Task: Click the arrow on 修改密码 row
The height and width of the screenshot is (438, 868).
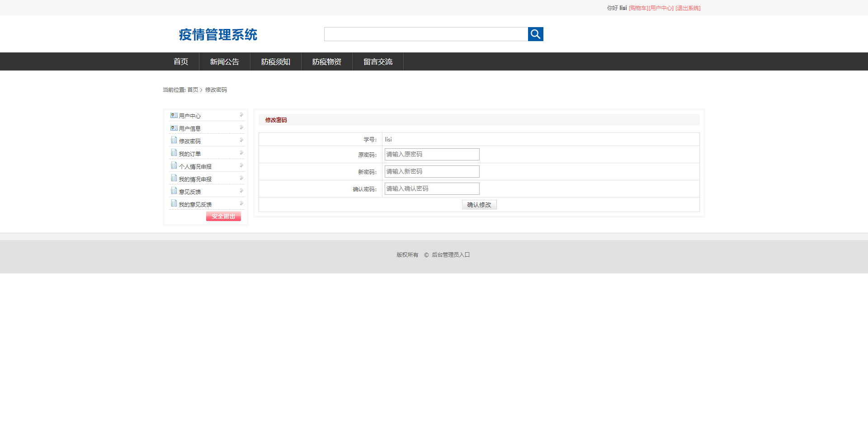Action: 241,140
